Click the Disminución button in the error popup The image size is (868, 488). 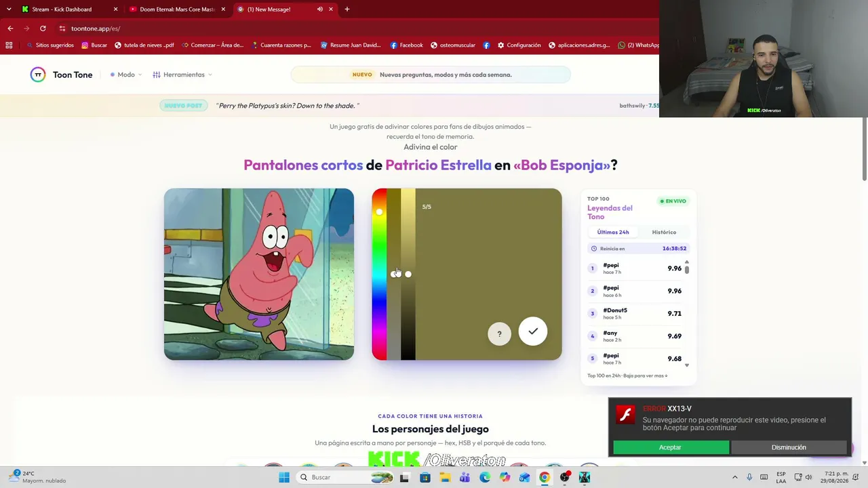point(789,447)
